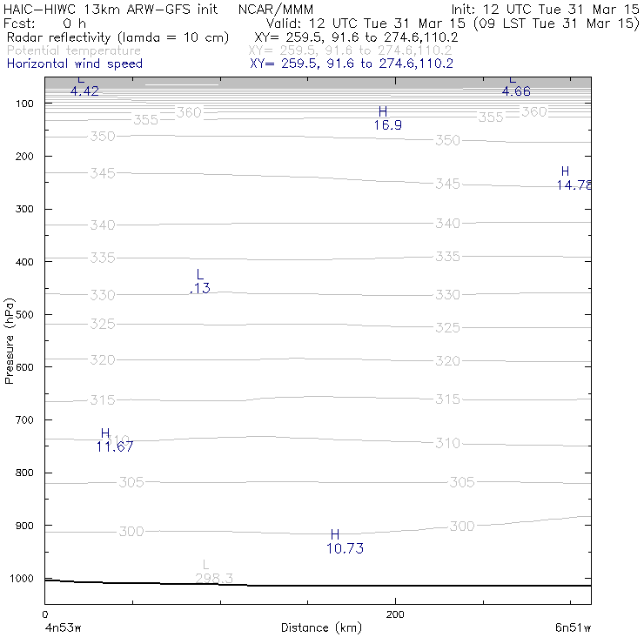Click the "500" pressure axis tick label

click(x=24, y=314)
